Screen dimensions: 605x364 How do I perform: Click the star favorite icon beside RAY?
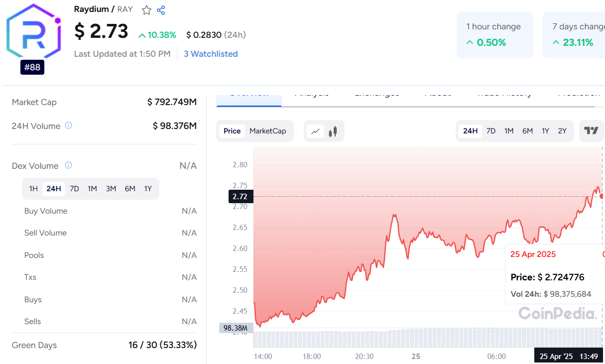[x=146, y=10]
